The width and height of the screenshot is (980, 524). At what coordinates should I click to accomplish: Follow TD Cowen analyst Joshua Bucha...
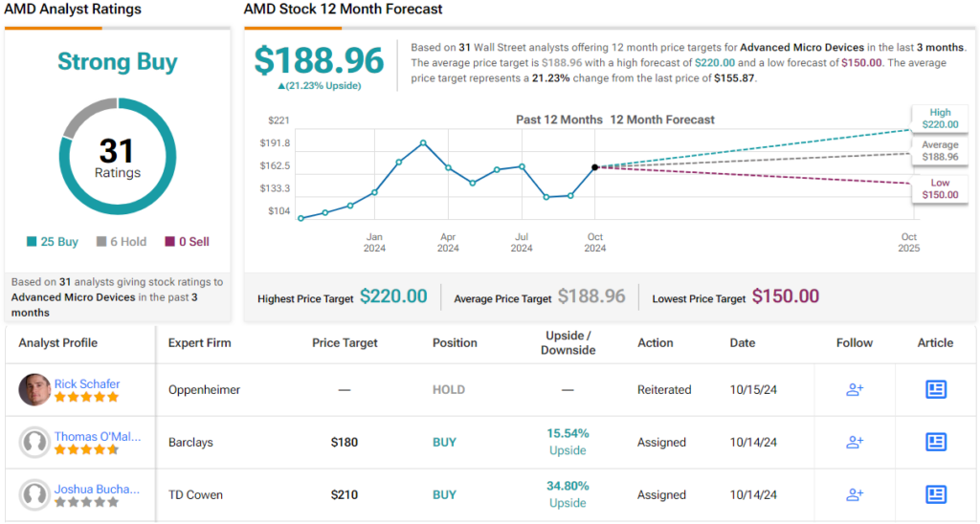pyautogui.click(x=855, y=494)
